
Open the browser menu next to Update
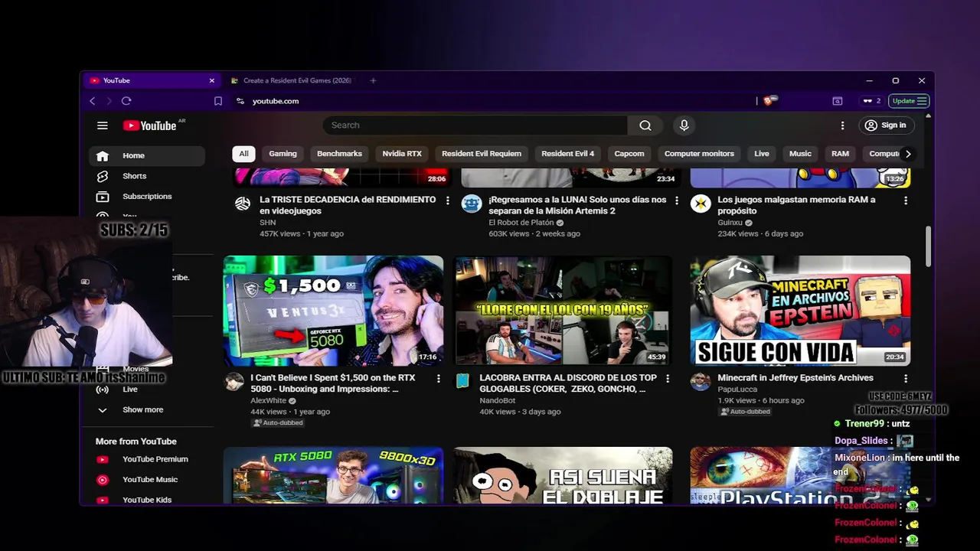[923, 101]
